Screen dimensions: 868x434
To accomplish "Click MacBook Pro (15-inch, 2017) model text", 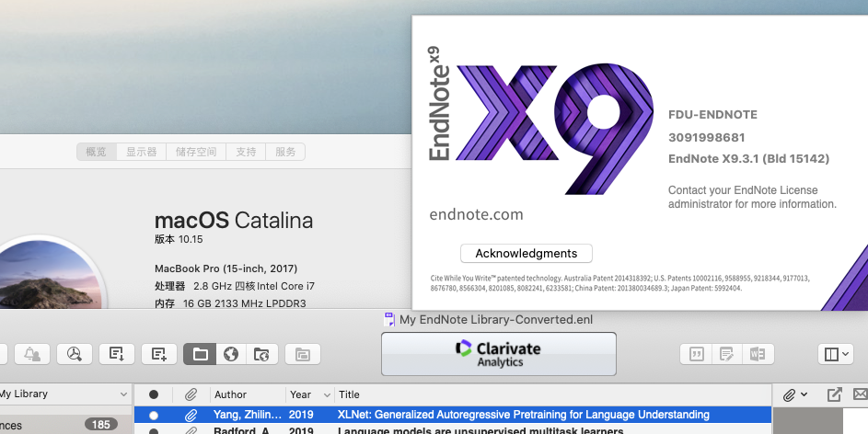I will [226, 268].
